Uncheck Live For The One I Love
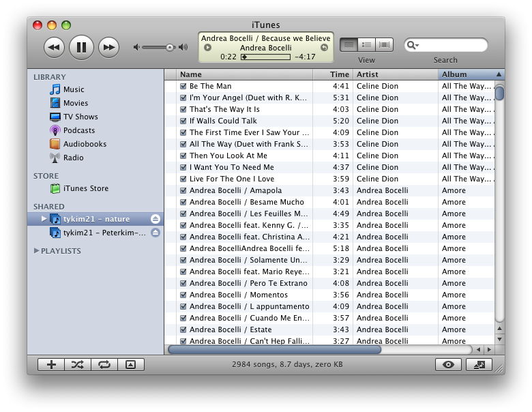Screen dimensions: 532x412 pyautogui.click(x=183, y=179)
